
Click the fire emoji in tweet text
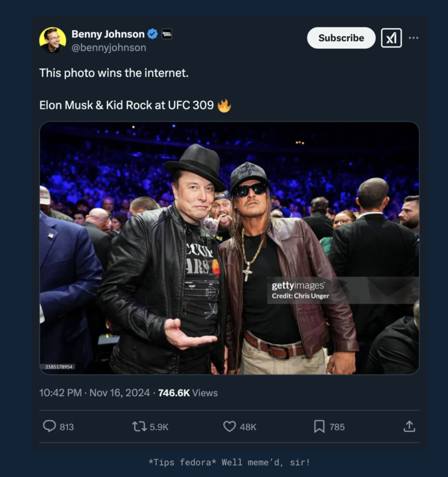[x=224, y=106]
